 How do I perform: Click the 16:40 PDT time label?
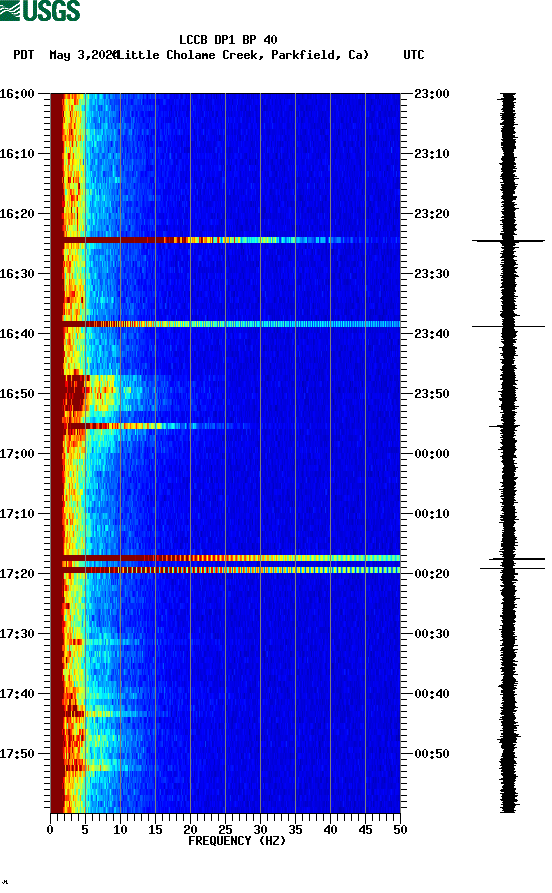point(17,334)
